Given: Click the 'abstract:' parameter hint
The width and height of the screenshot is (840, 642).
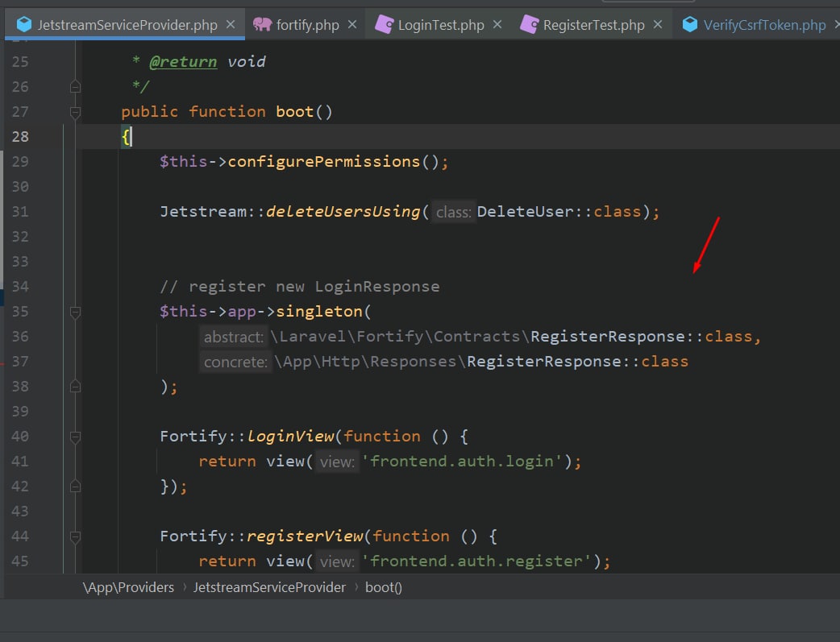Looking at the screenshot, I should coord(233,337).
